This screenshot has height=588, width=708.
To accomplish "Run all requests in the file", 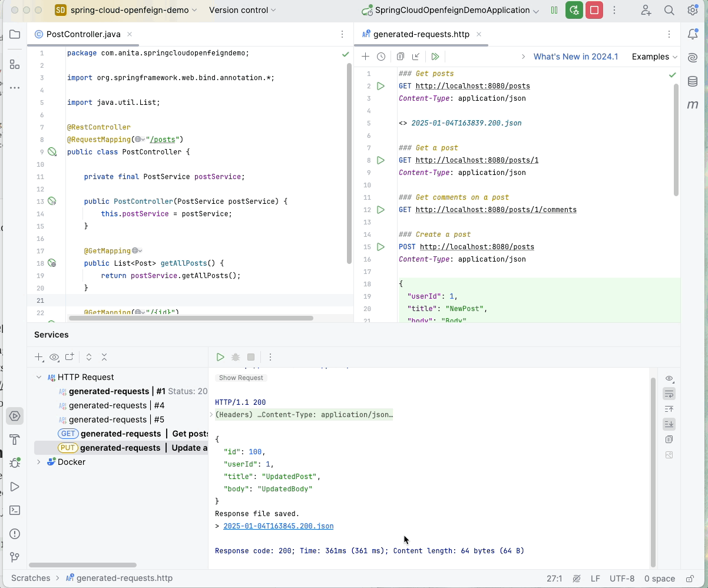I will [435, 57].
